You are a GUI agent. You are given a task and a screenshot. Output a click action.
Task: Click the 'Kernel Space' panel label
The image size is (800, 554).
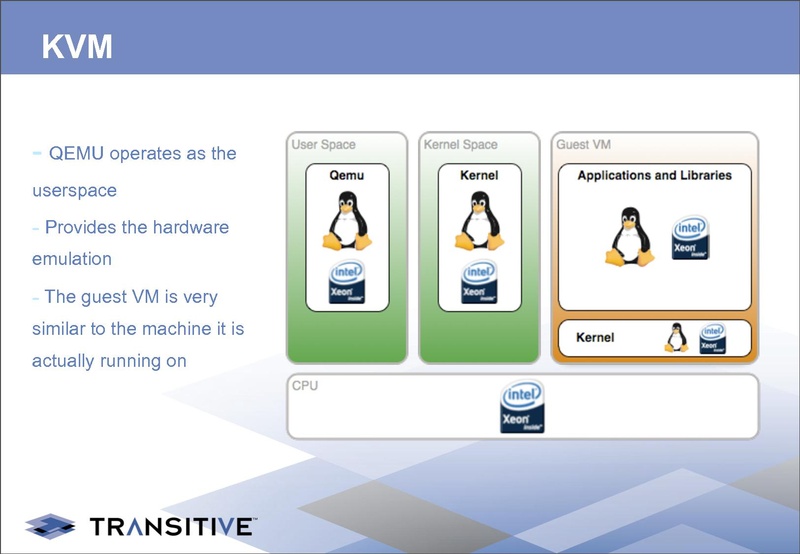tap(460, 145)
